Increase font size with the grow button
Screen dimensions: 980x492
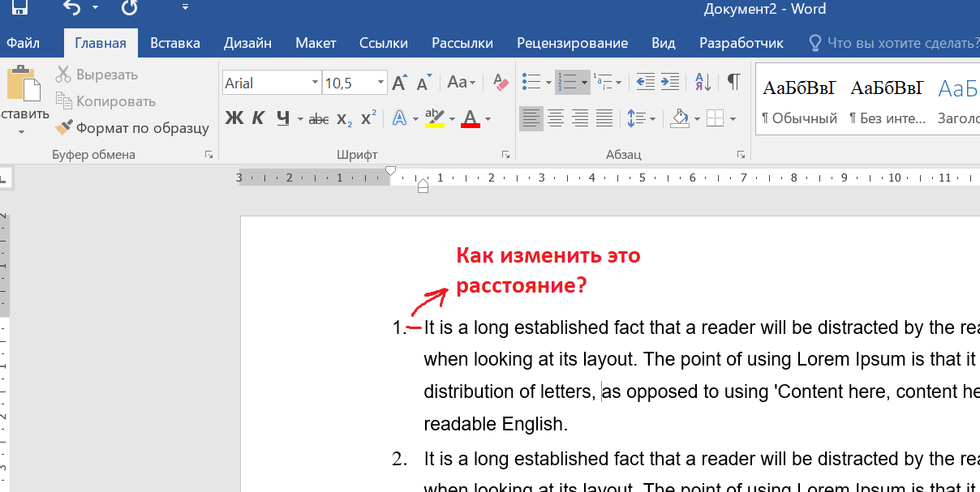[x=399, y=83]
